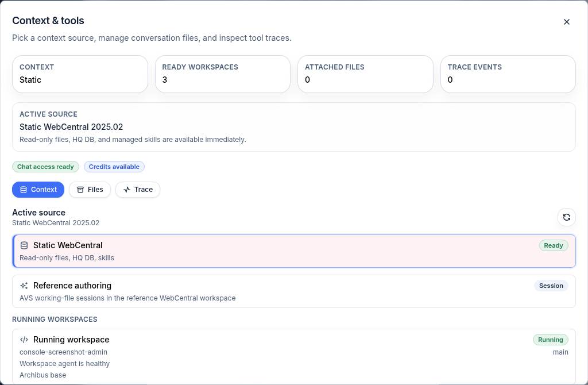Select the Reference authoring source card
This screenshot has height=385, width=588.
point(294,291)
